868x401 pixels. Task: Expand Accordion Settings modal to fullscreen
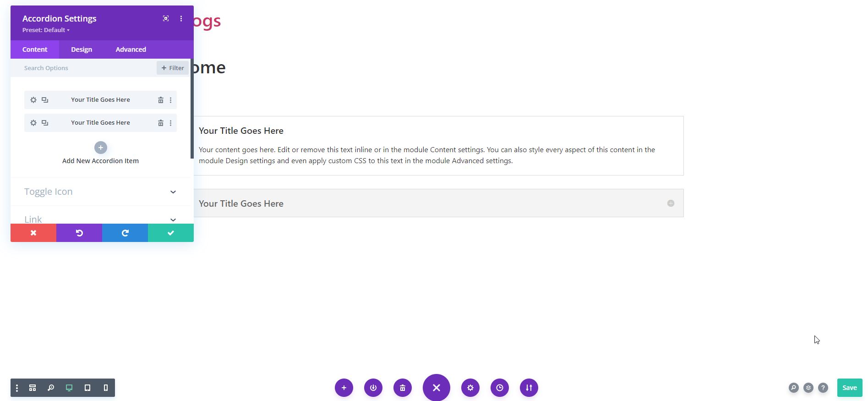point(166,18)
